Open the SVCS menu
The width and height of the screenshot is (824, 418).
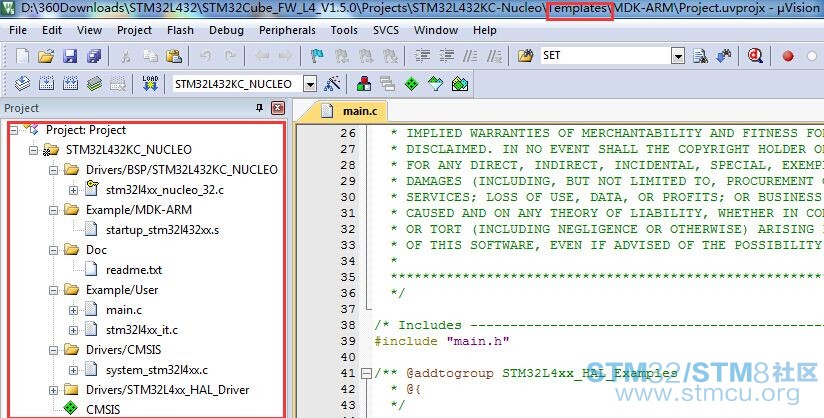pyautogui.click(x=386, y=30)
